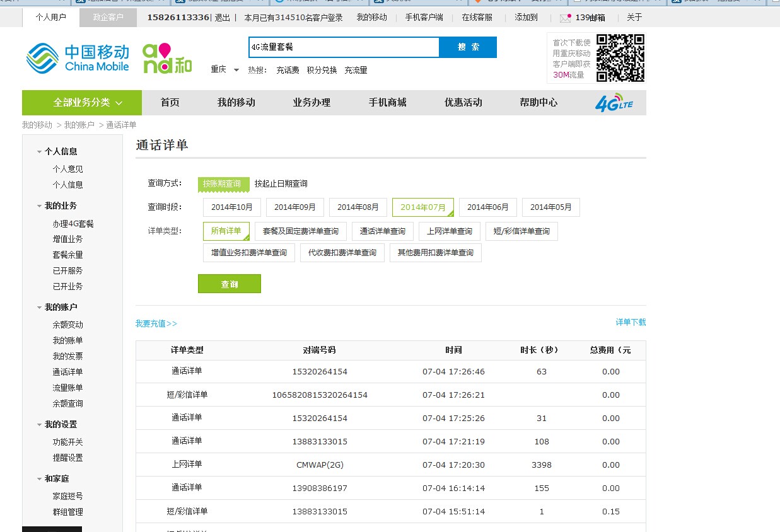Click the search box containing 4G流量套餐
Viewport: 780px width, 532px height.
(x=344, y=47)
